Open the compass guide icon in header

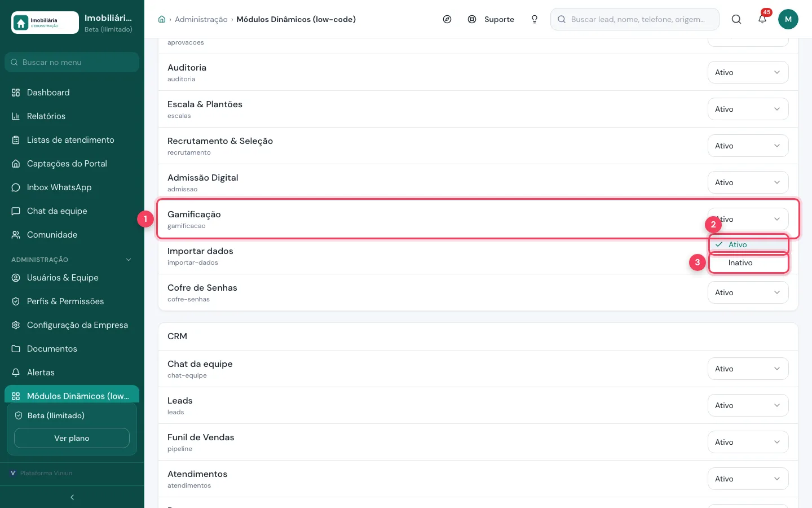(x=447, y=19)
